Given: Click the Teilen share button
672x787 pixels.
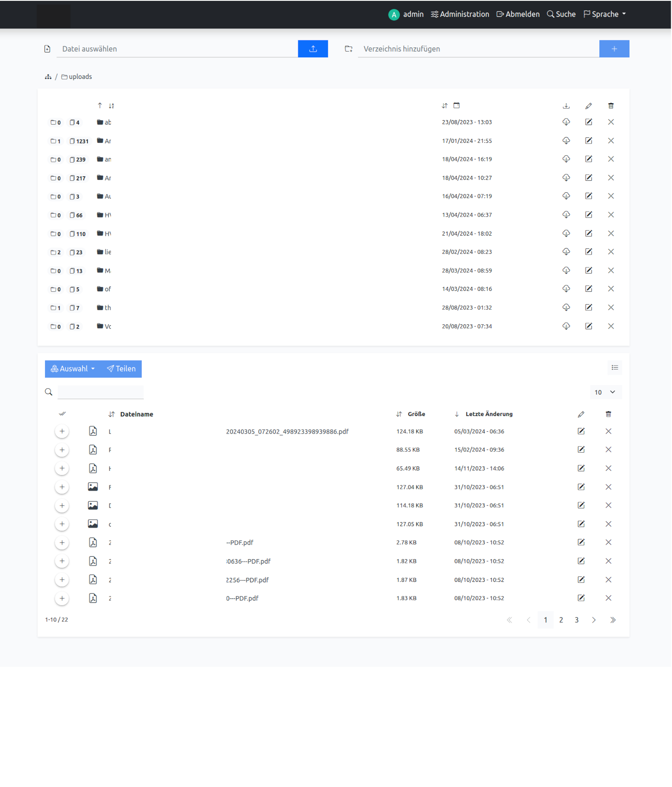Looking at the screenshot, I should (121, 369).
